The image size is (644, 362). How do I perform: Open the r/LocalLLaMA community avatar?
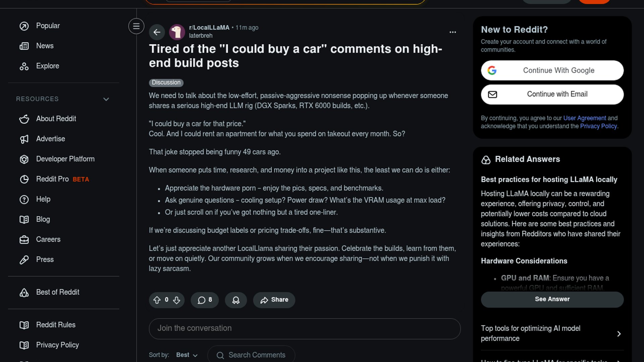pyautogui.click(x=177, y=32)
